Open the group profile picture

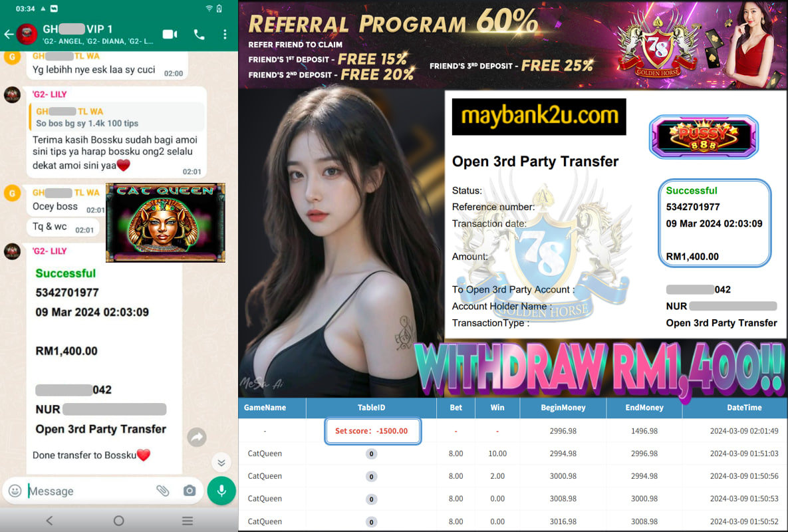[27, 34]
